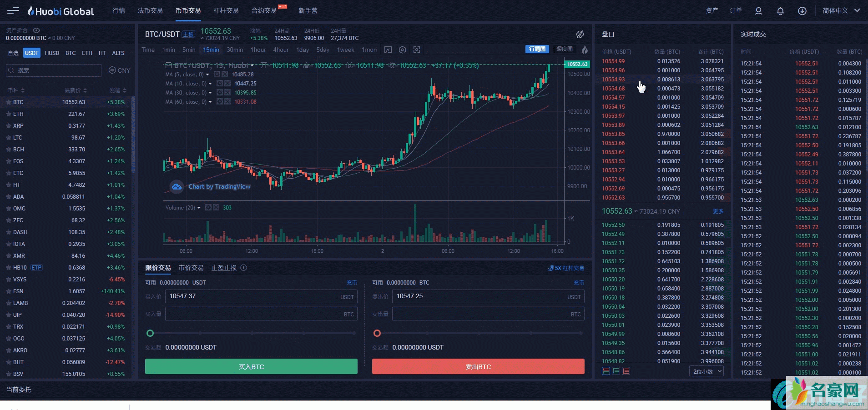Open the 5X 杠杆交易 link

click(x=566, y=268)
